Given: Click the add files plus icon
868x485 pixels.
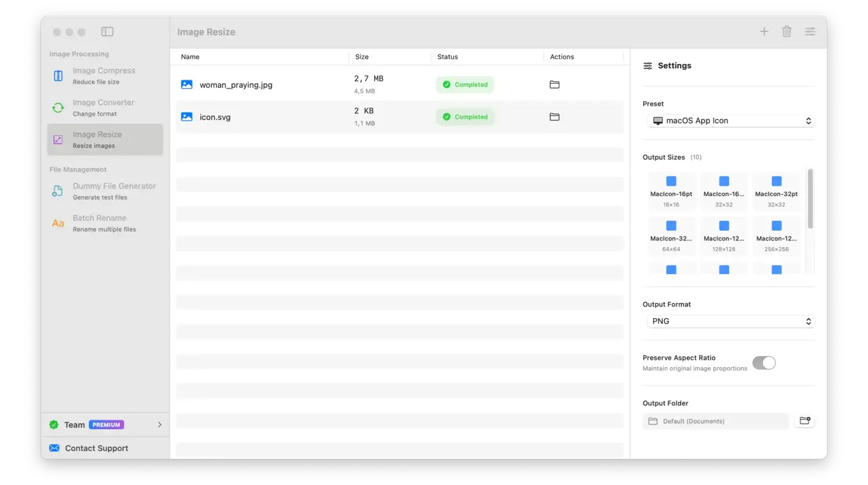Looking at the screenshot, I should (x=764, y=31).
